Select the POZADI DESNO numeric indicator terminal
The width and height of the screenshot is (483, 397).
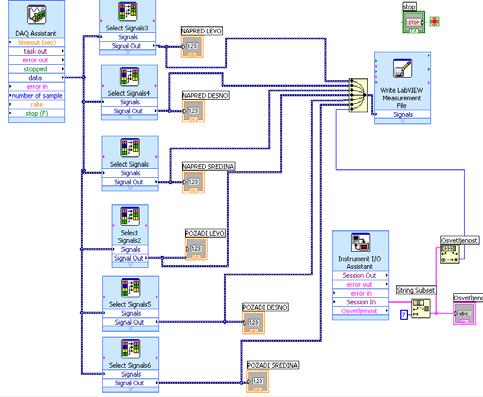pos(254,322)
